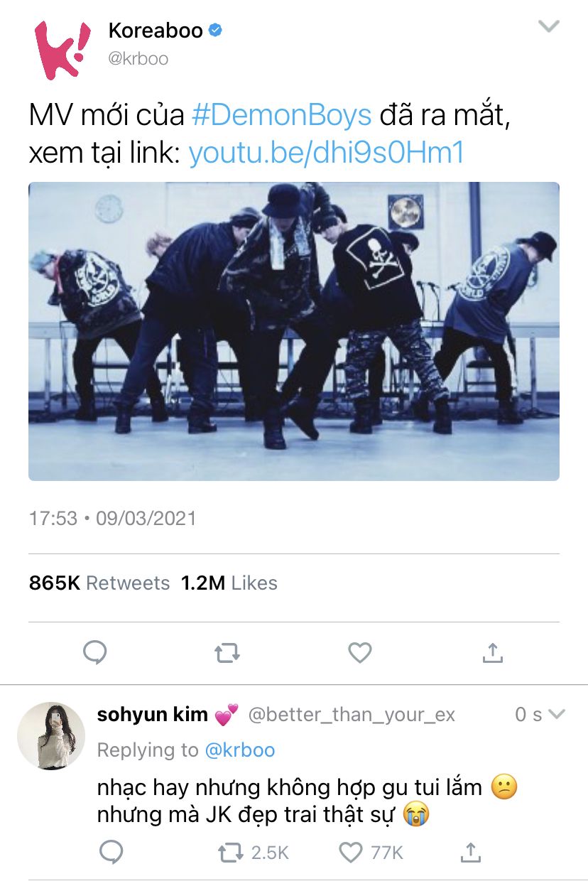
Task: Retweet sohyun kim's reply showing 2.5K
Action: coord(254,852)
